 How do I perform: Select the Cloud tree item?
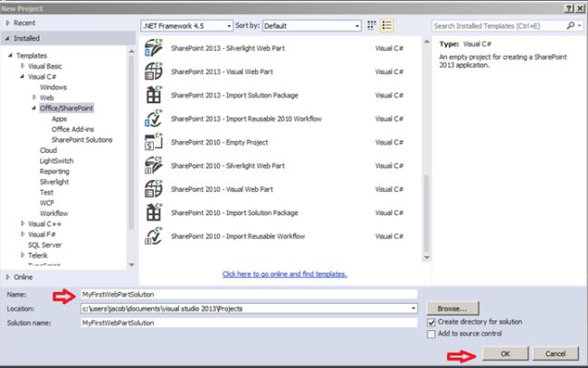[x=48, y=150]
